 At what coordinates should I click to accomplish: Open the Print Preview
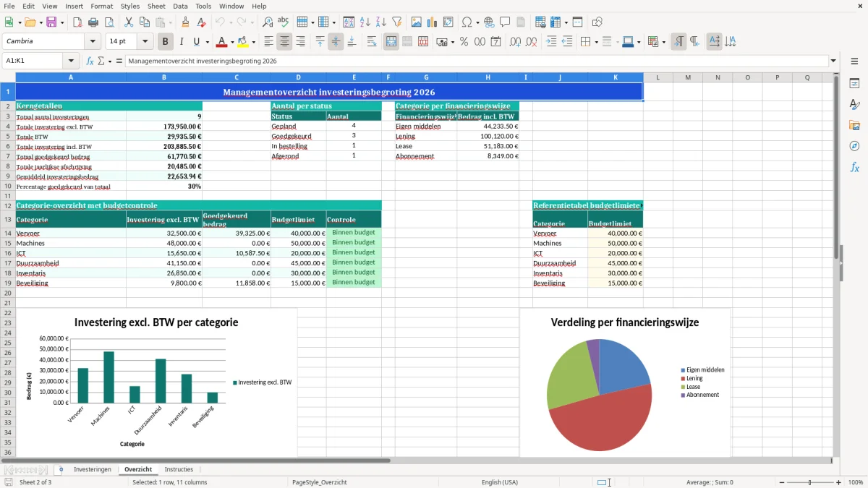click(109, 22)
